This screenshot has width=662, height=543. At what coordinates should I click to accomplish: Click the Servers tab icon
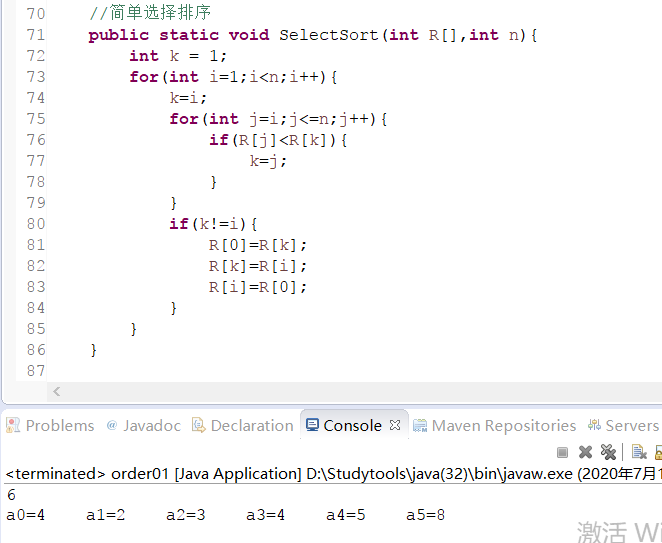click(595, 425)
